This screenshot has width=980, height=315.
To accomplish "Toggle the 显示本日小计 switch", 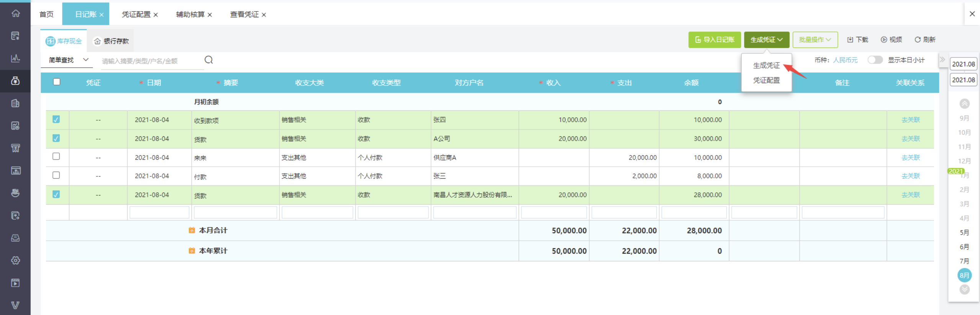I will click(875, 60).
